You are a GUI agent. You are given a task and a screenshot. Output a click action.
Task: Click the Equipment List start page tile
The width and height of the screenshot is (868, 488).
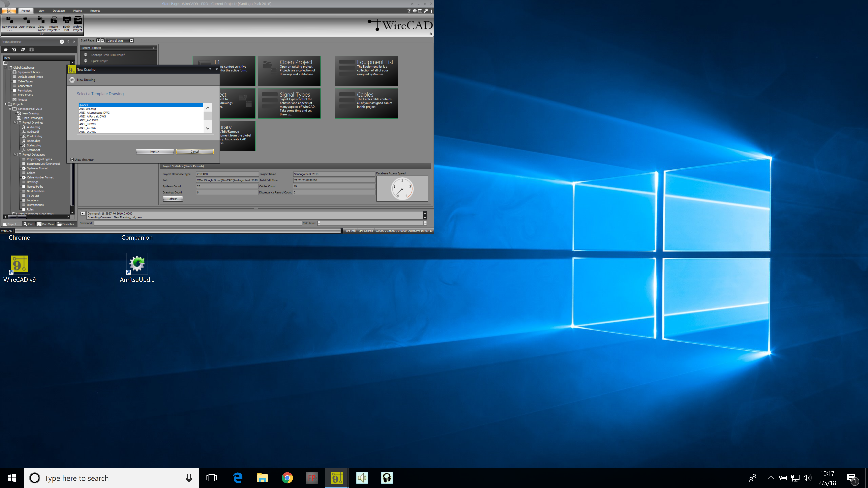(x=367, y=71)
